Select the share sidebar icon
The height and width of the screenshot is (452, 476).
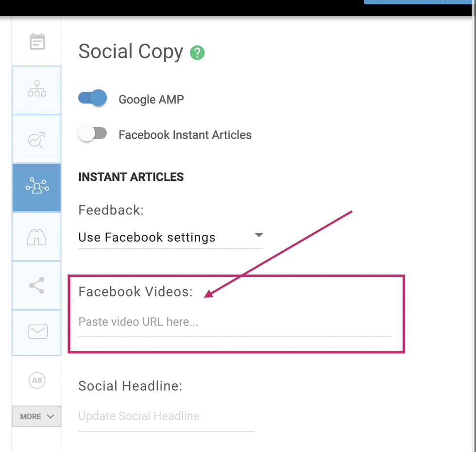[37, 285]
